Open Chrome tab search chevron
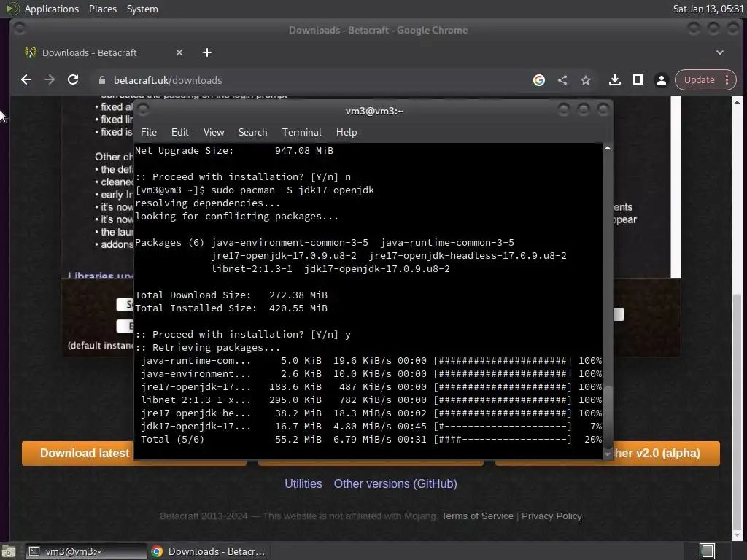Image resolution: width=747 pixels, height=560 pixels. tap(720, 52)
